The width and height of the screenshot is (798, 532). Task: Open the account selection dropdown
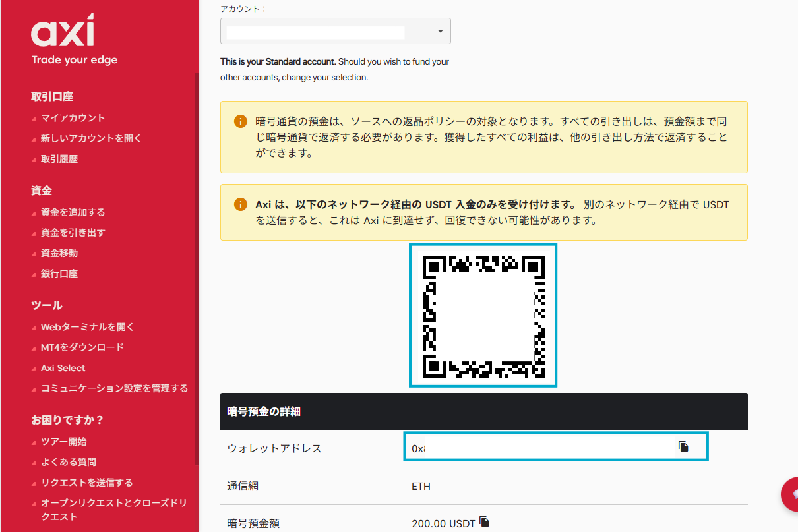(336, 31)
